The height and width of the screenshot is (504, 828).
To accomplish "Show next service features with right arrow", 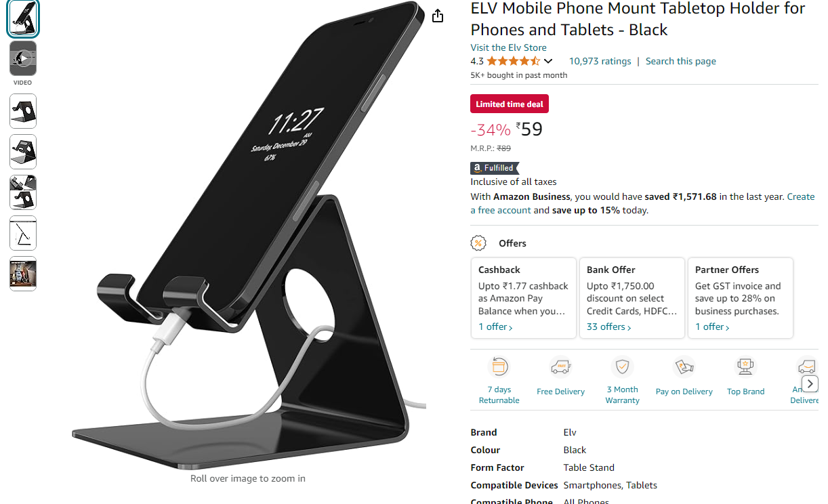I will pos(810,383).
